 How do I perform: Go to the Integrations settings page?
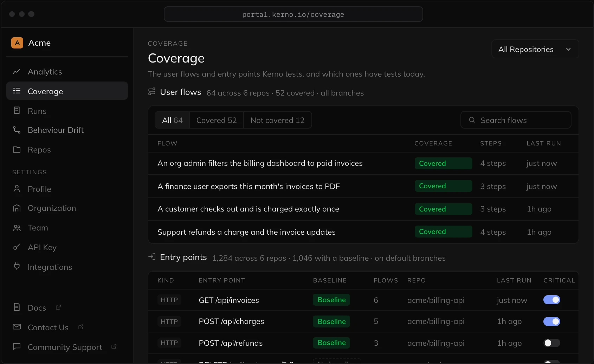pyautogui.click(x=67, y=267)
